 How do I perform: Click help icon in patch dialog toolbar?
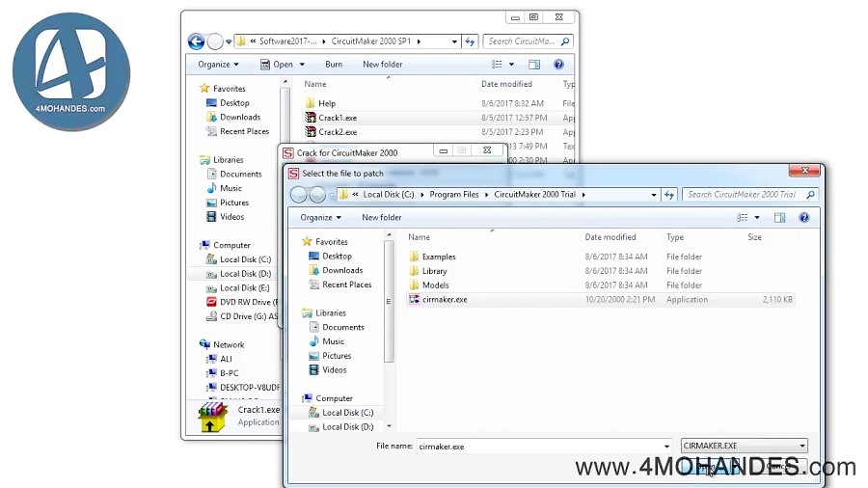tap(803, 217)
